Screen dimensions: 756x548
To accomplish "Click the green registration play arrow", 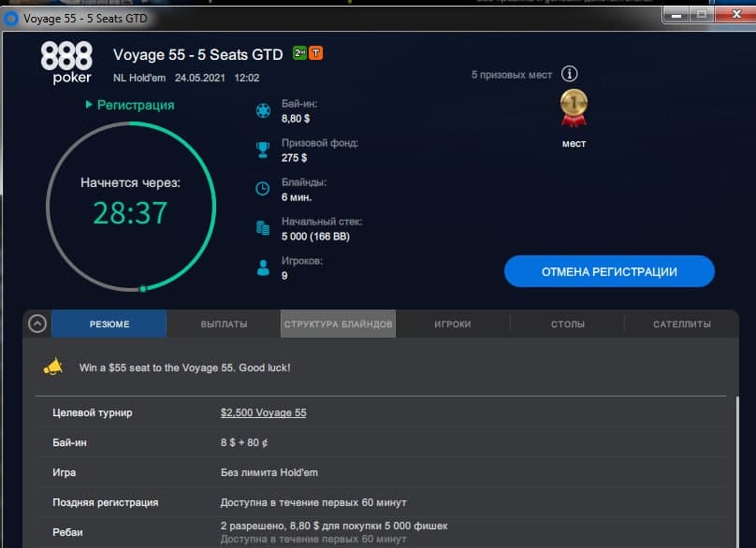I will point(89,105).
